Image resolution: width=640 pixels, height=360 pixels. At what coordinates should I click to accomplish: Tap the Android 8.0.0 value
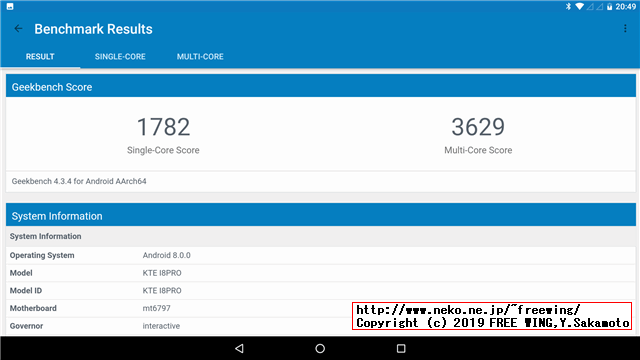167,256
